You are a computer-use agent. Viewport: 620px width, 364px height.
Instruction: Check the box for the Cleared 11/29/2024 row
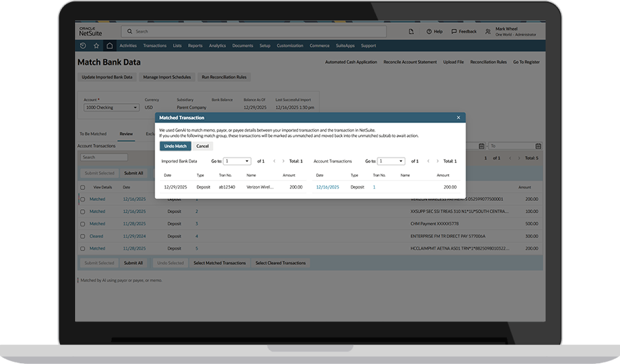point(83,237)
